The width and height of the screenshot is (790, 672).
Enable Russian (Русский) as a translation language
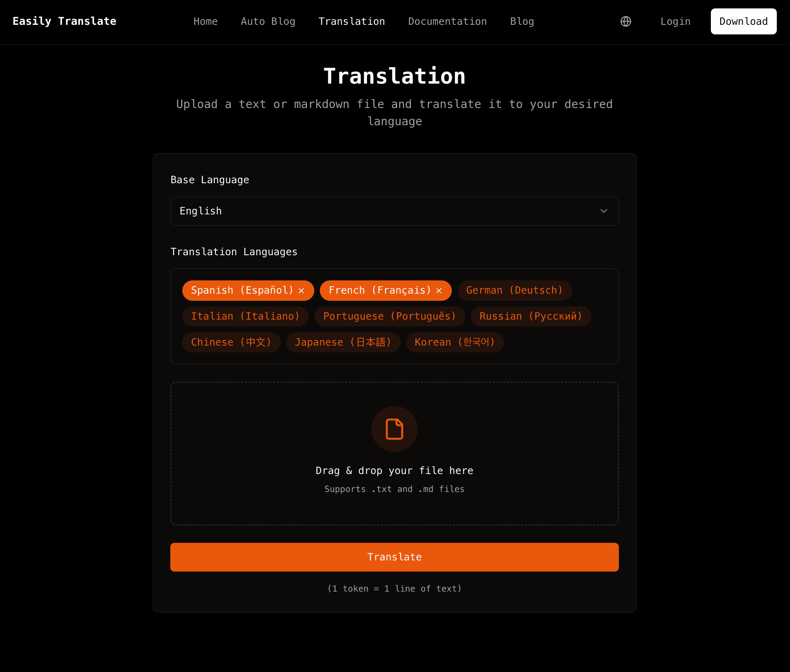(x=531, y=316)
